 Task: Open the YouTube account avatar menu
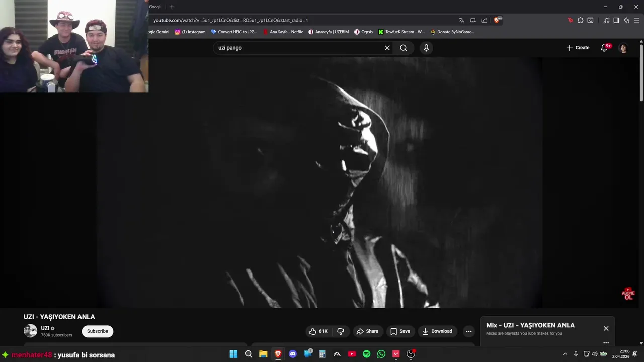tap(623, 48)
